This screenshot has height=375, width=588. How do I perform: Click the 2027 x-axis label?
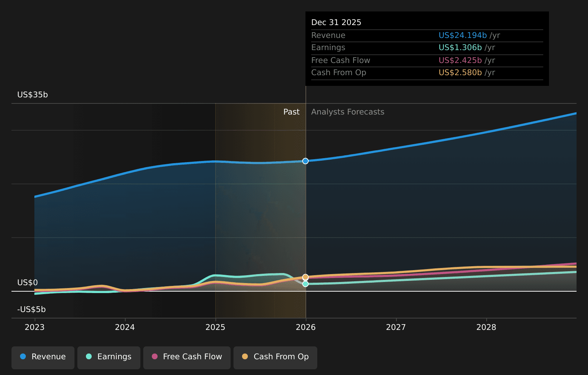[396, 327]
